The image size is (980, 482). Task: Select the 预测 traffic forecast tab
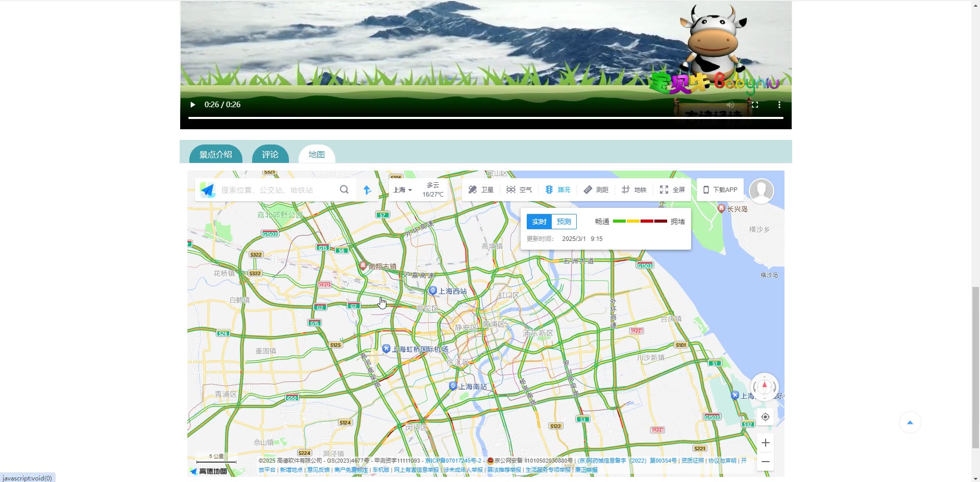pyautogui.click(x=564, y=222)
